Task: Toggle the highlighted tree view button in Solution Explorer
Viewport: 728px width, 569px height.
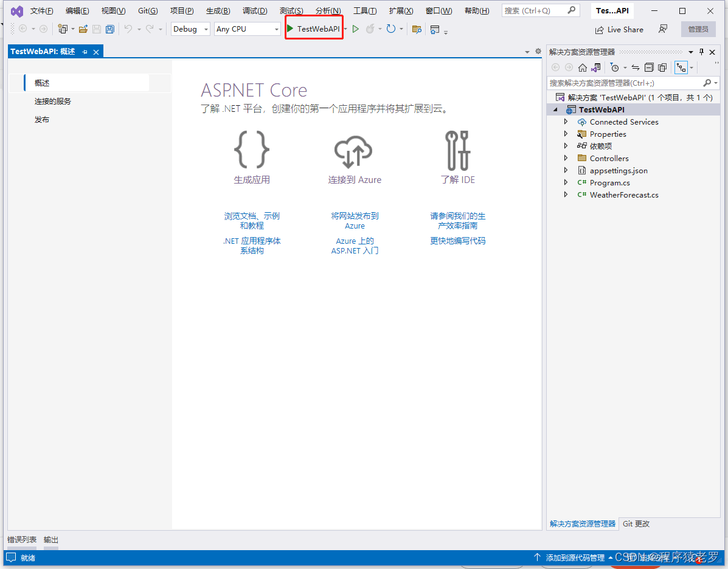Action: point(681,67)
